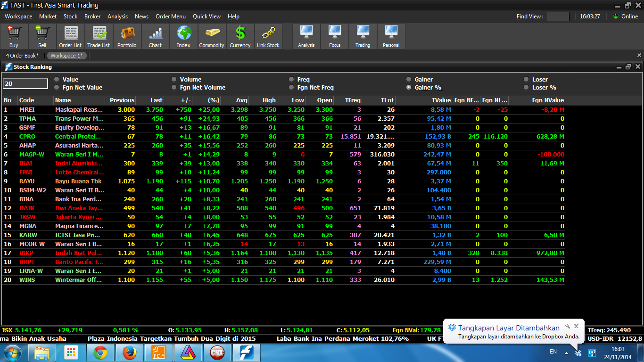Open the Portfolio toolbar icon
This screenshot has height=362, width=644.
(127, 36)
